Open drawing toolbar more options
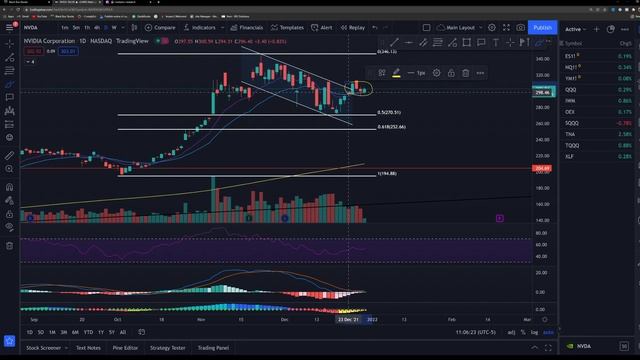 (x=480, y=73)
